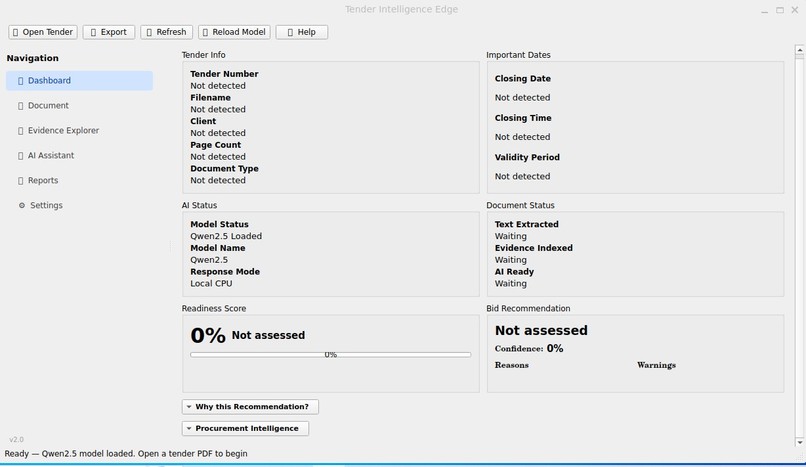The width and height of the screenshot is (806, 467).
Task: Click the vertical scrollbar track
Action: pyautogui.click(x=799, y=246)
